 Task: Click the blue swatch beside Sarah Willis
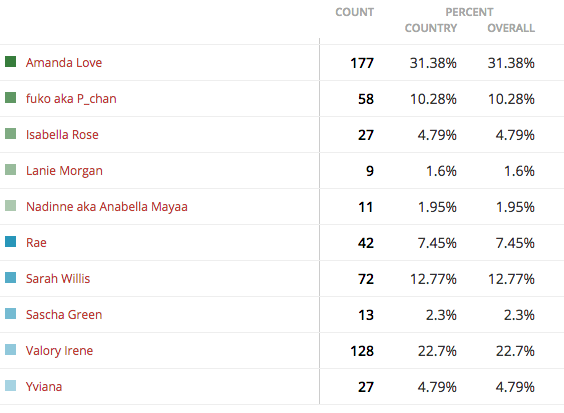10,277
